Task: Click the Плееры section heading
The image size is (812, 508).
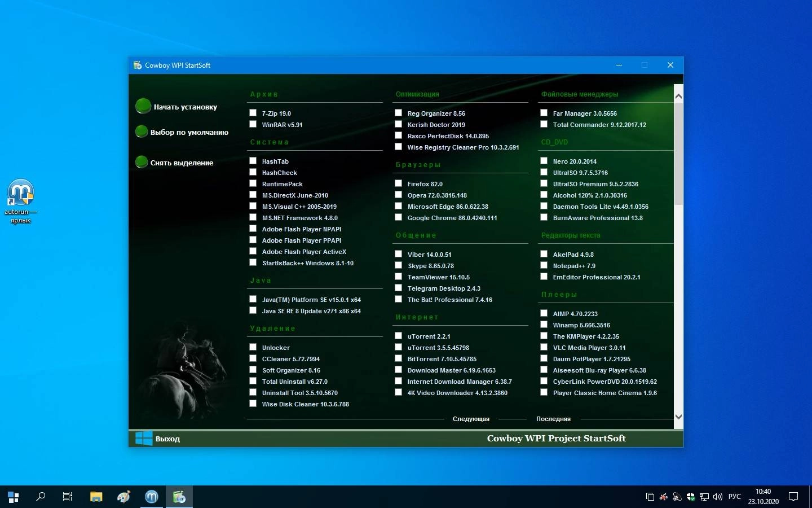Action: click(x=559, y=295)
